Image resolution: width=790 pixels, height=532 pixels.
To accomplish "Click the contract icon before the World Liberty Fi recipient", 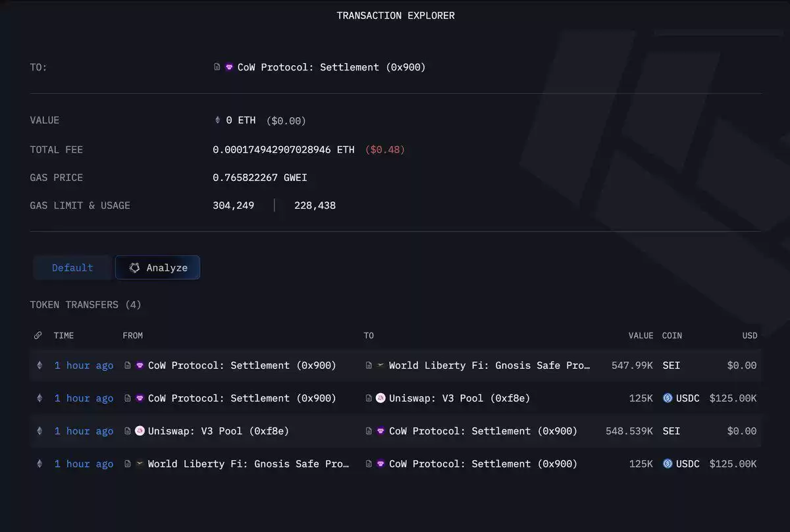I will click(369, 365).
